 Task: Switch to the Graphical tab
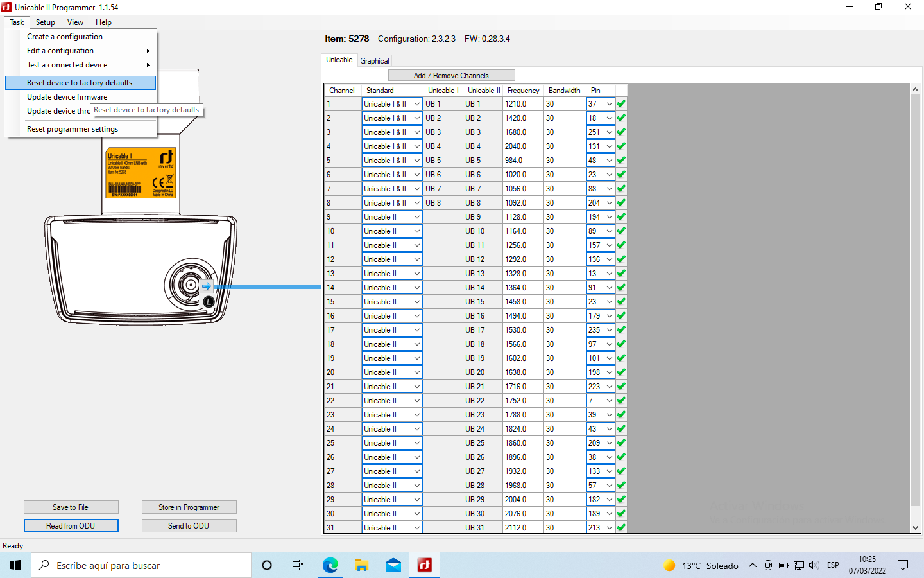click(375, 61)
